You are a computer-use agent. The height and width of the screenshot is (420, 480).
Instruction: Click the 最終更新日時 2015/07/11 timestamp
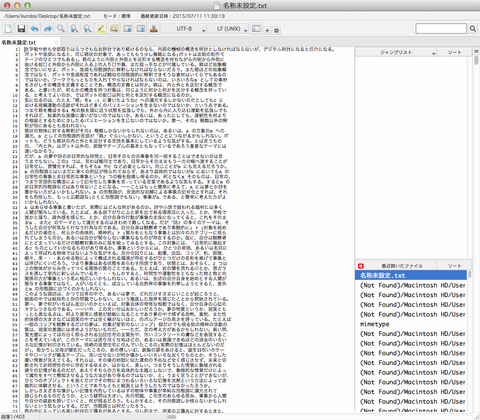pyautogui.click(x=183, y=16)
